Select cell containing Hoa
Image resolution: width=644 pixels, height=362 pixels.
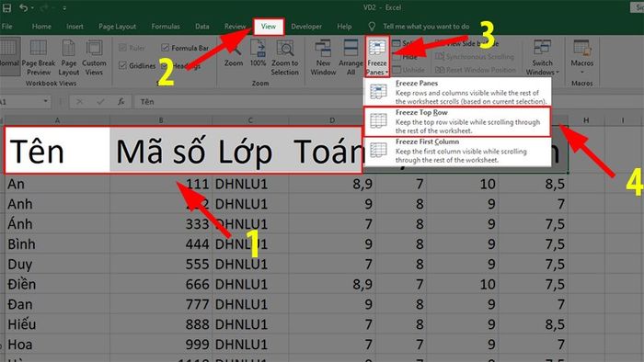click(x=57, y=345)
